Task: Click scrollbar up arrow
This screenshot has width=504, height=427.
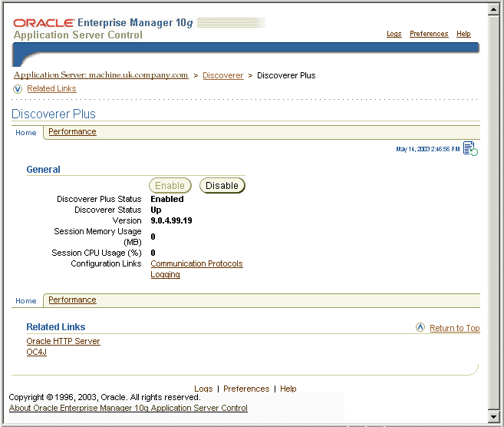Action: click(494, 9)
